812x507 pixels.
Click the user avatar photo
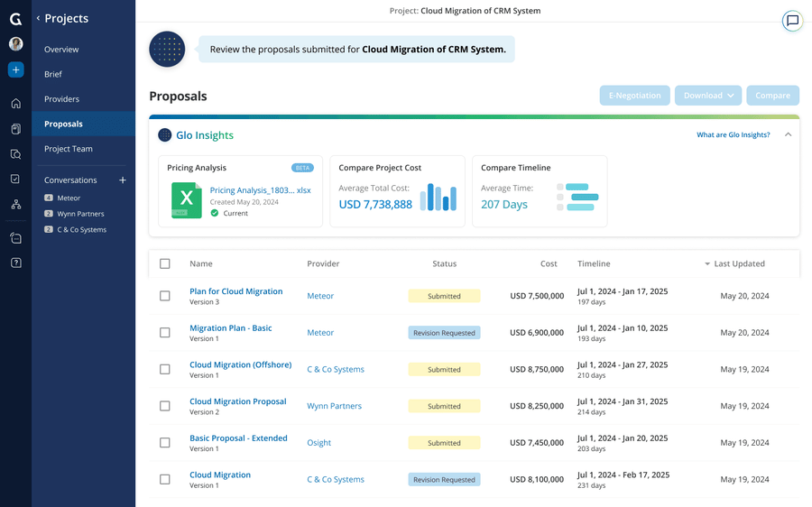tap(16, 43)
